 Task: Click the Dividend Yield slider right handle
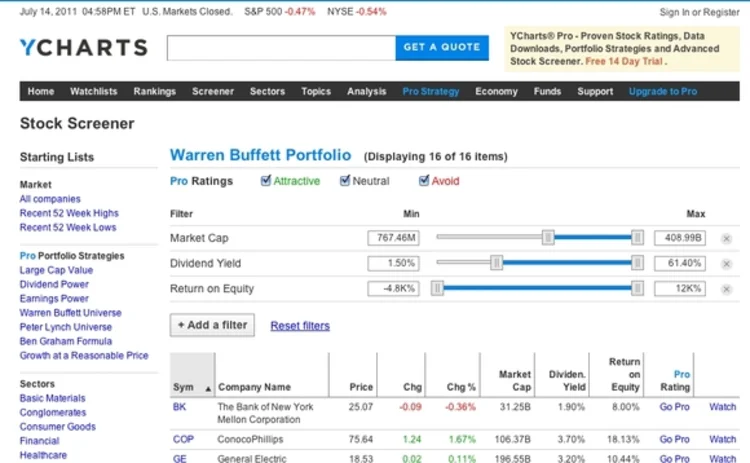click(637, 263)
